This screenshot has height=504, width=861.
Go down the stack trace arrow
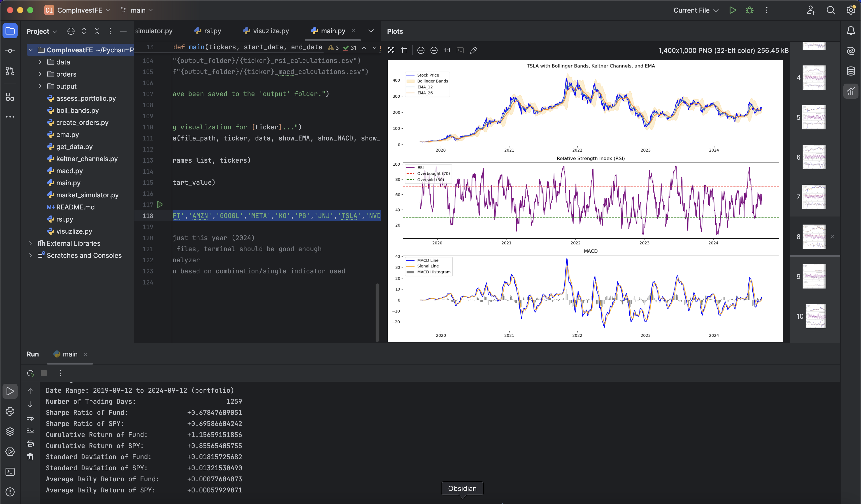tap(30, 405)
